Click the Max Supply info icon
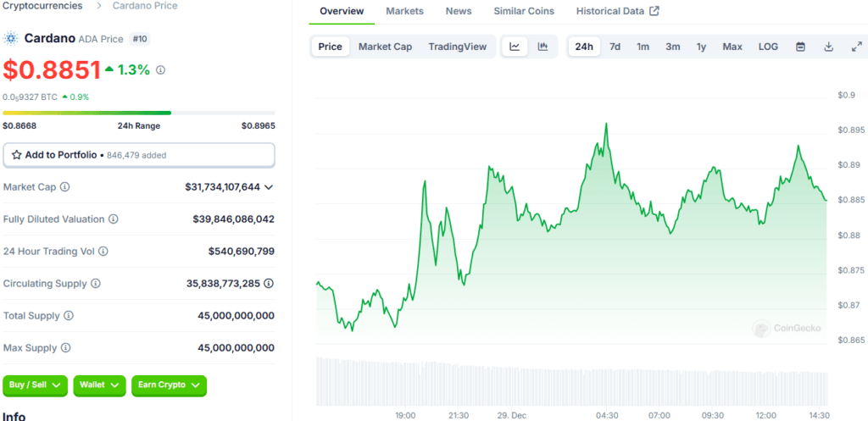 tap(66, 348)
